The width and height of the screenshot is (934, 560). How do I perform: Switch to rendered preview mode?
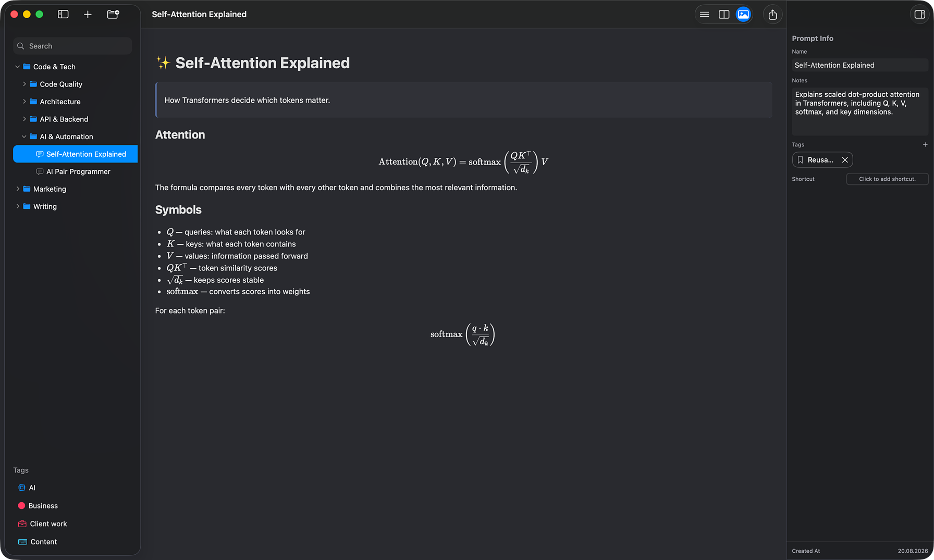743,15
